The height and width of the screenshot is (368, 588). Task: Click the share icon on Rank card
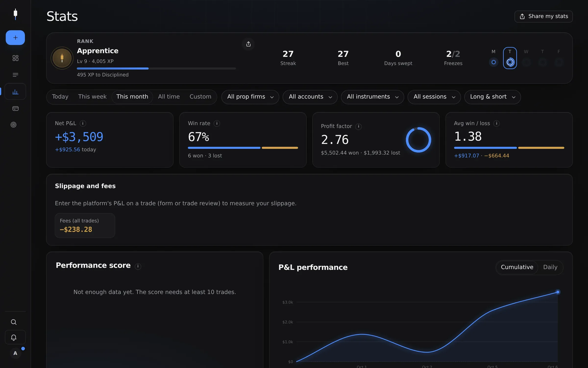click(248, 44)
